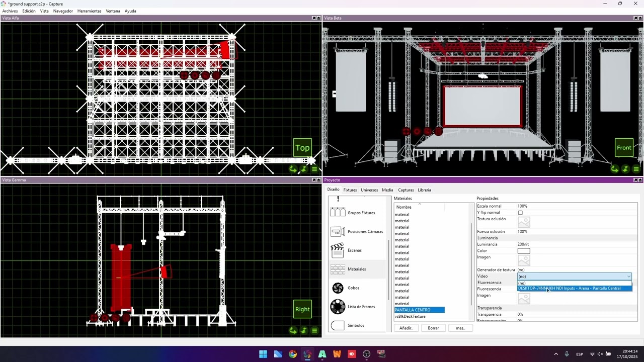Select the Materiales brick icon

[338, 269]
